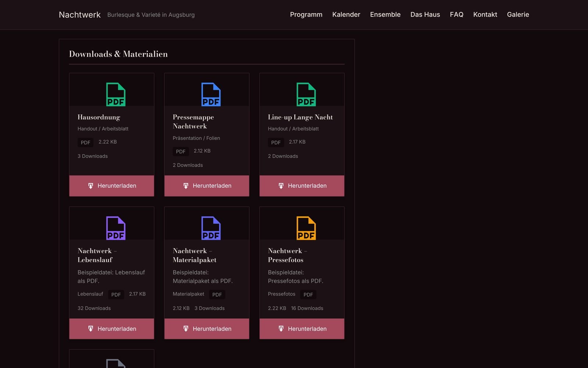Image resolution: width=588 pixels, height=368 pixels.
Task: Click the green PDF icon for Line-up Lange Nacht
Action: [306, 95]
